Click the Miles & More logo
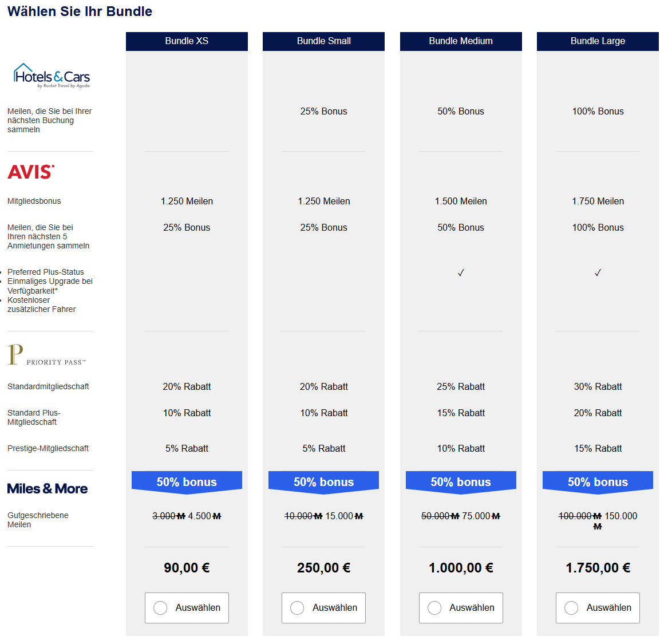Viewport: 668px width, 644px height. (x=48, y=488)
